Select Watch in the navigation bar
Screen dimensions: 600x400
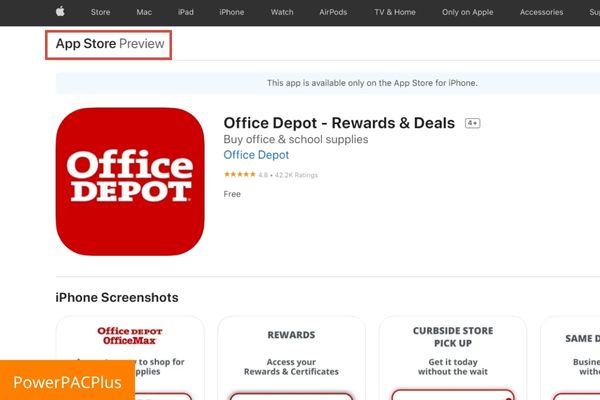point(282,12)
